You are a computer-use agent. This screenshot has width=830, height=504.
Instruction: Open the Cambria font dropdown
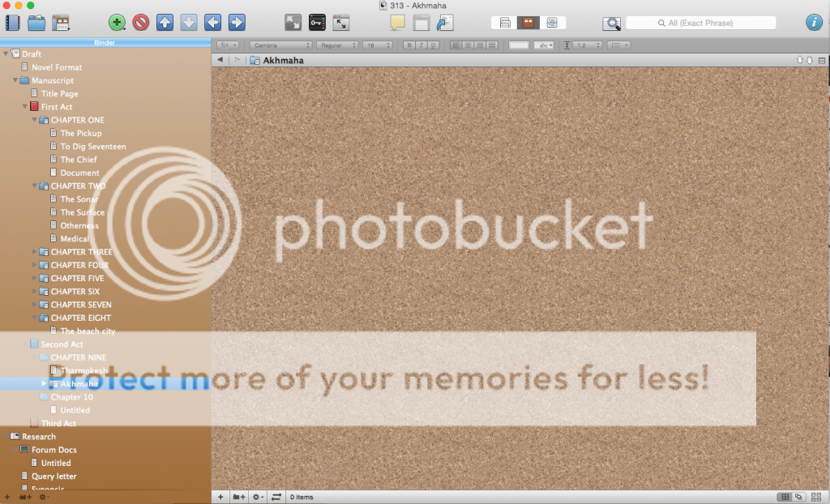(x=280, y=45)
